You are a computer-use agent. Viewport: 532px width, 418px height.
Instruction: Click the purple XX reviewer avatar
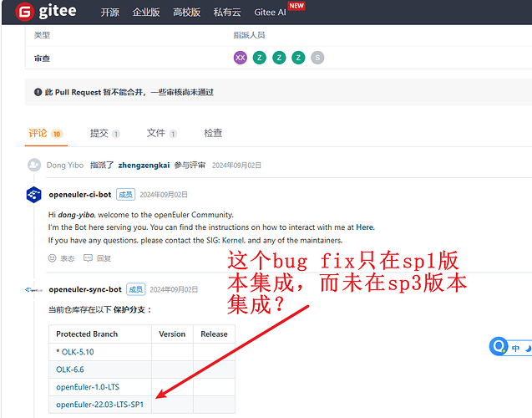pyautogui.click(x=241, y=58)
